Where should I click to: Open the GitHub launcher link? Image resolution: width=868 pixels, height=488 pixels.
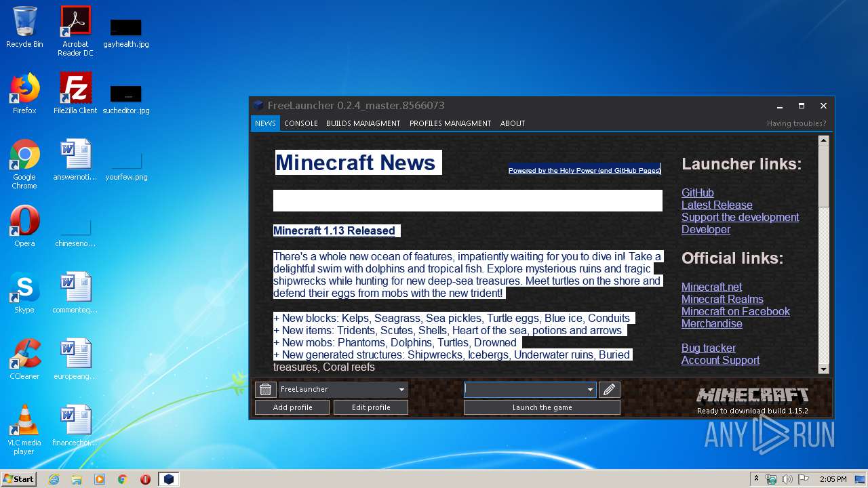click(x=697, y=192)
